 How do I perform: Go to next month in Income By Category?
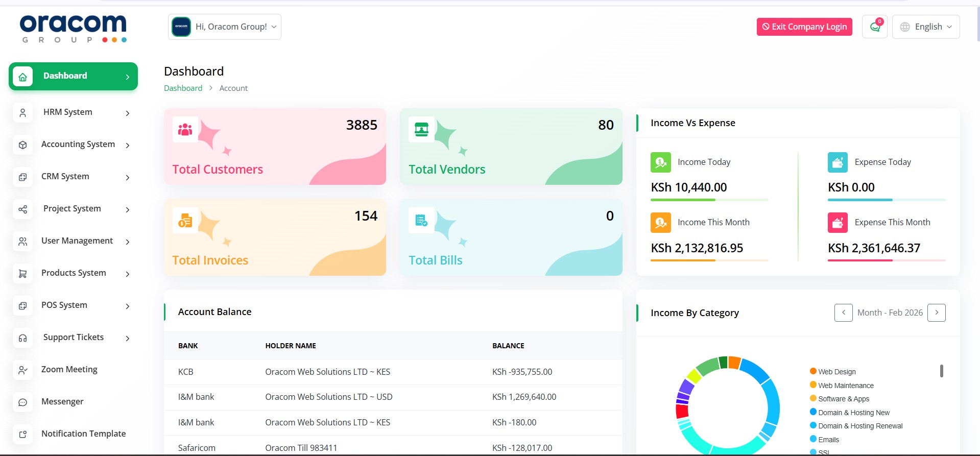pyautogui.click(x=936, y=313)
